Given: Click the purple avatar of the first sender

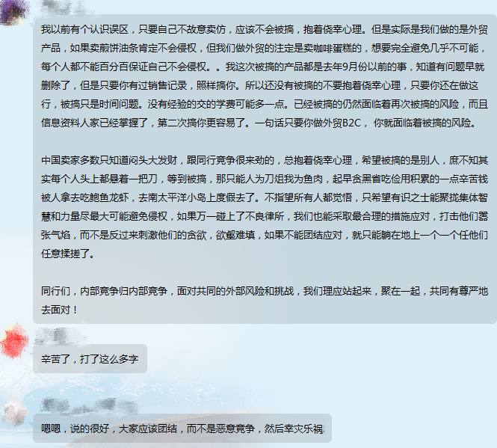Looking at the screenshot, I should click(x=13, y=11).
